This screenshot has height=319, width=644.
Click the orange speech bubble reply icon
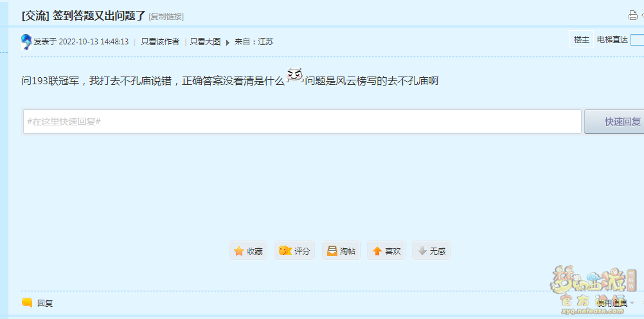(x=27, y=303)
